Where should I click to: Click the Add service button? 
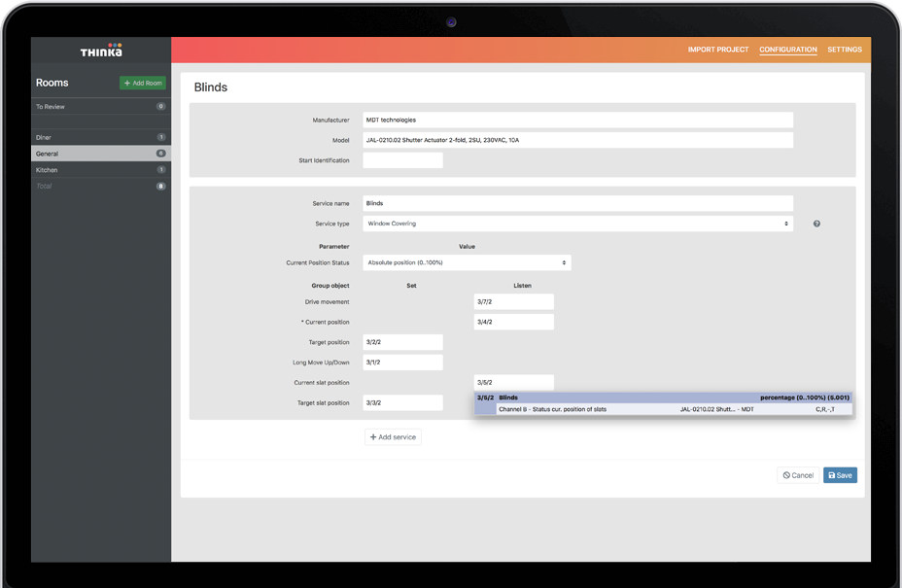click(x=393, y=437)
